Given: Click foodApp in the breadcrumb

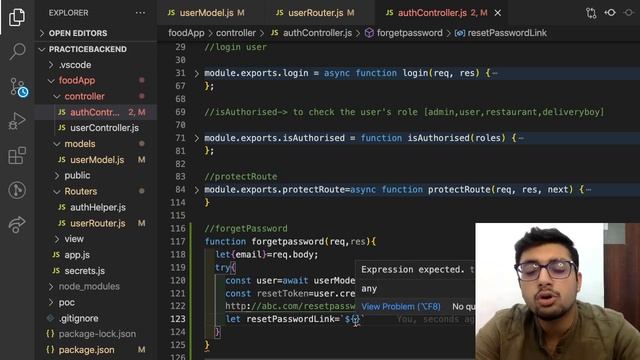Looking at the screenshot, I should pyautogui.click(x=186, y=33).
